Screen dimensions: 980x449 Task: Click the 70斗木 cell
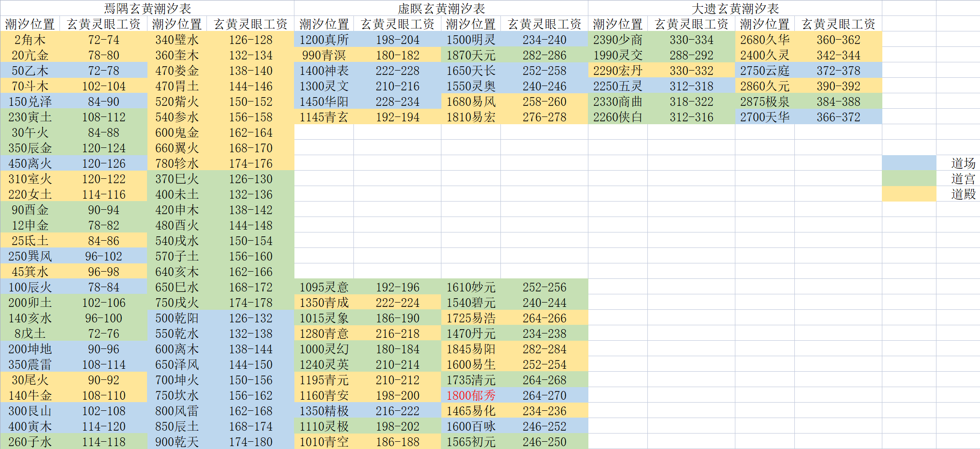[x=30, y=86]
